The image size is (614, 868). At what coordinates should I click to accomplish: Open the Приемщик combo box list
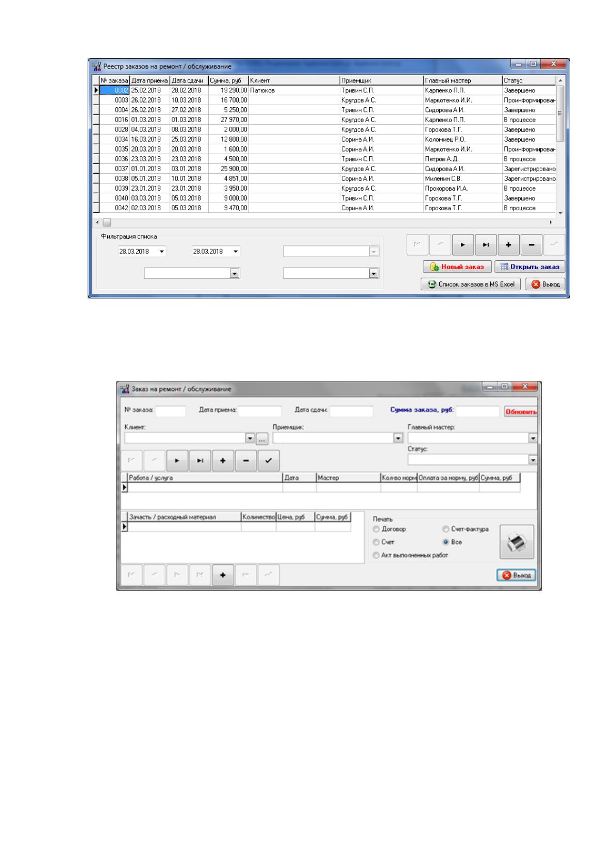tap(398, 438)
